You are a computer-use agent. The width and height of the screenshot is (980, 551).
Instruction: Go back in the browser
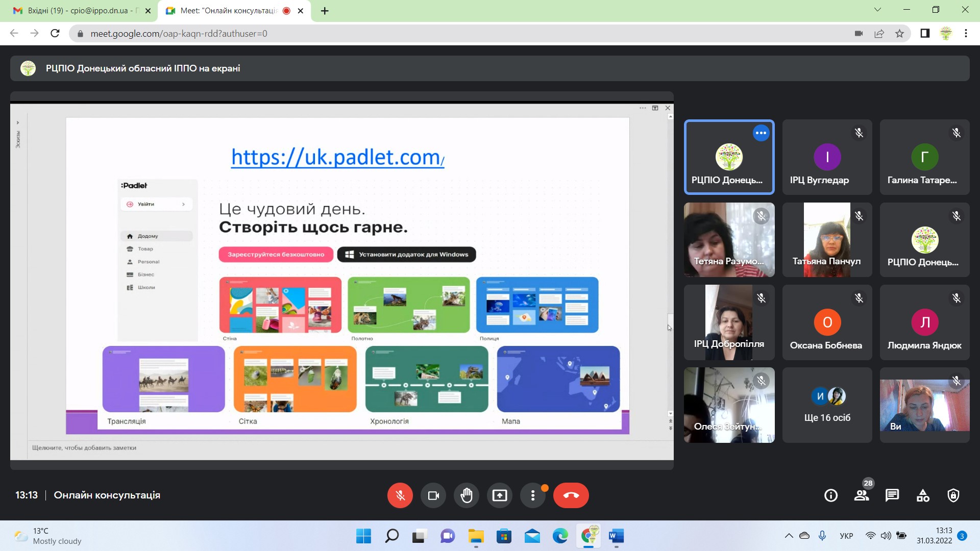[x=14, y=34]
